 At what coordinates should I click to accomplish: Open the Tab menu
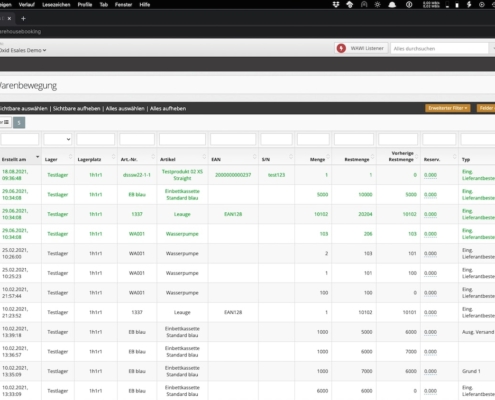(104, 5)
